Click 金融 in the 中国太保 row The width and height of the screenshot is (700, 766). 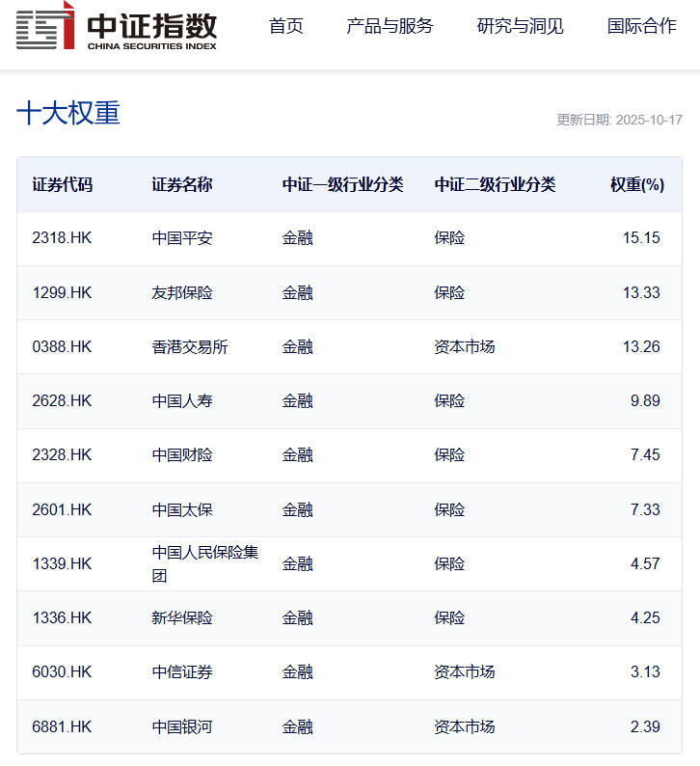[297, 510]
